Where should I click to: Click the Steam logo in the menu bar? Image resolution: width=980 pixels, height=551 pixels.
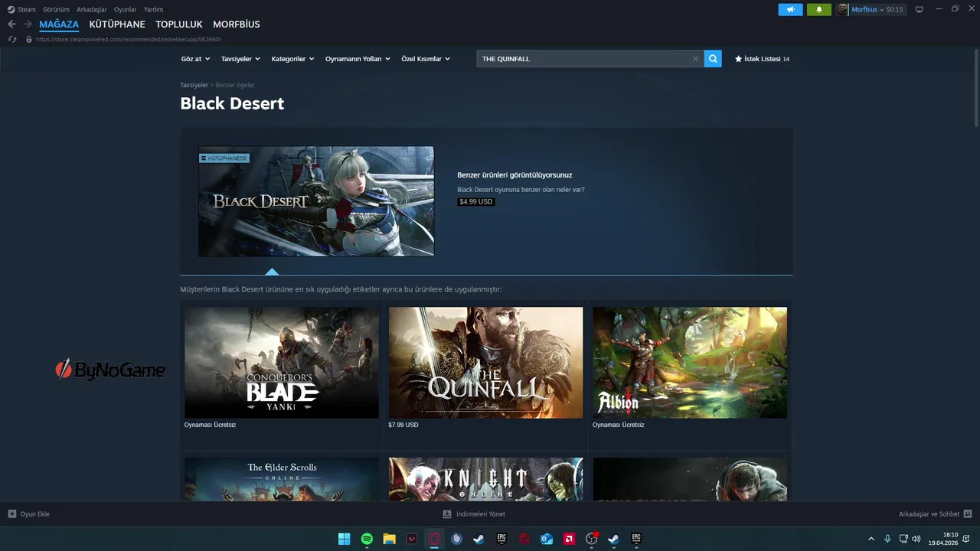click(x=11, y=10)
